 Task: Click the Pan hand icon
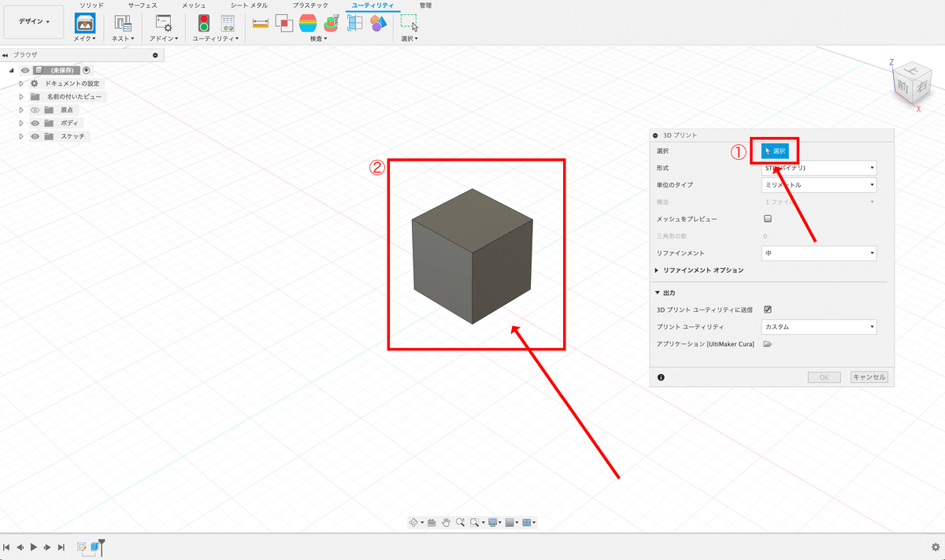(446, 522)
